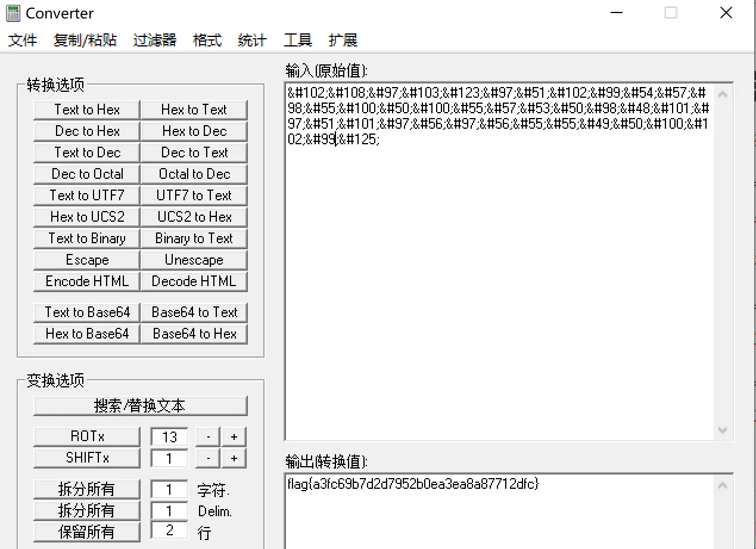Apply the Dec to Text conversion
The height and width of the screenshot is (549, 756).
click(194, 152)
